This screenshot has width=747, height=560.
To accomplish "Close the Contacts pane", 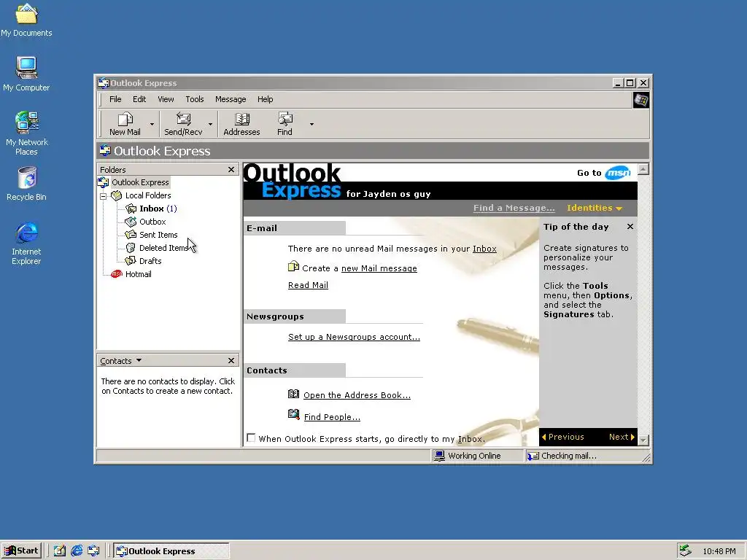I will point(231,360).
